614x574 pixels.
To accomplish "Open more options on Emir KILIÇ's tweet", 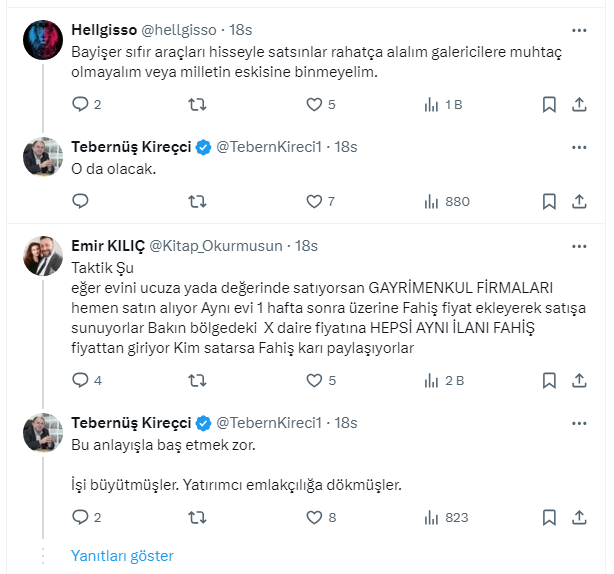I will click(579, 246).
